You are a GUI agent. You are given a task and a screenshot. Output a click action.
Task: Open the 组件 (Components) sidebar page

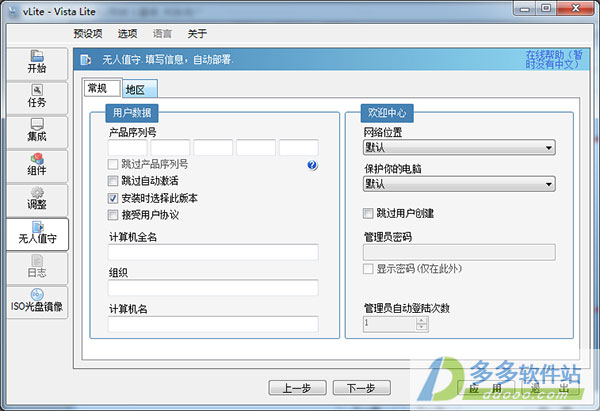pyautogui.click(x=37, y=166)
